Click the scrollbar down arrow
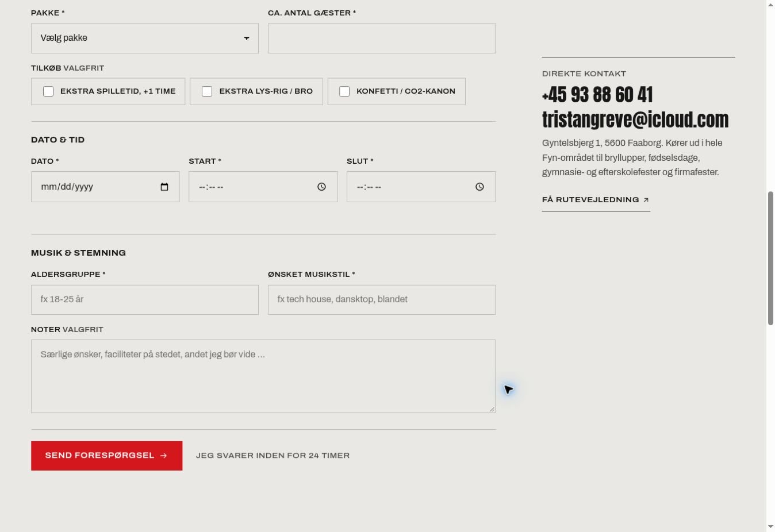This screenshot has width=775, height=532. [x=770, y=526]
